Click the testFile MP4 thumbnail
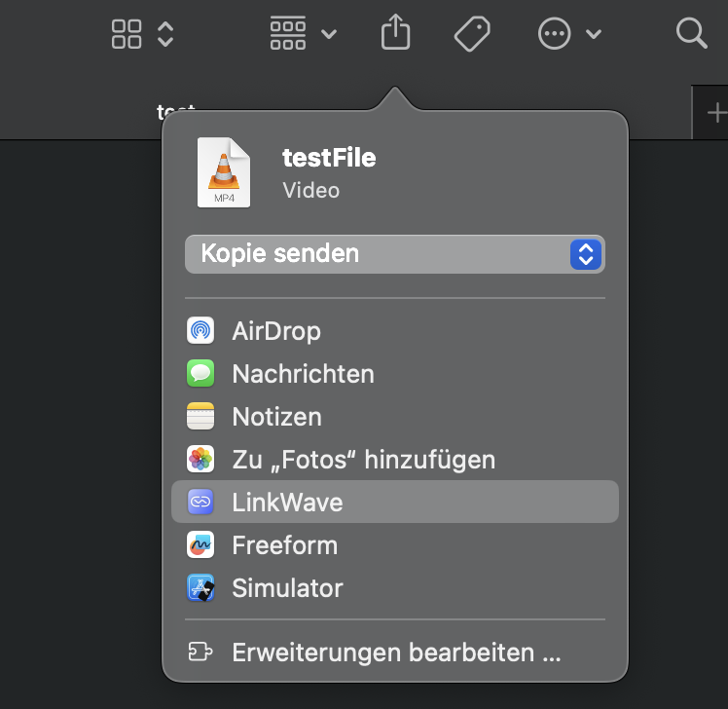The height and width of the screenshot is (709, 728). (224, 171)
